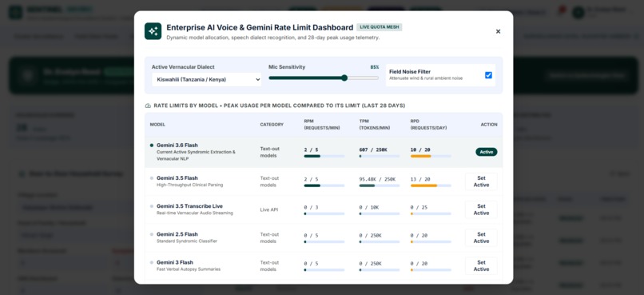Viewport: 644px width, 295px height.
Task: Click the sparkle AI logo icon in dialog header
Action: (x=153, y=31)
